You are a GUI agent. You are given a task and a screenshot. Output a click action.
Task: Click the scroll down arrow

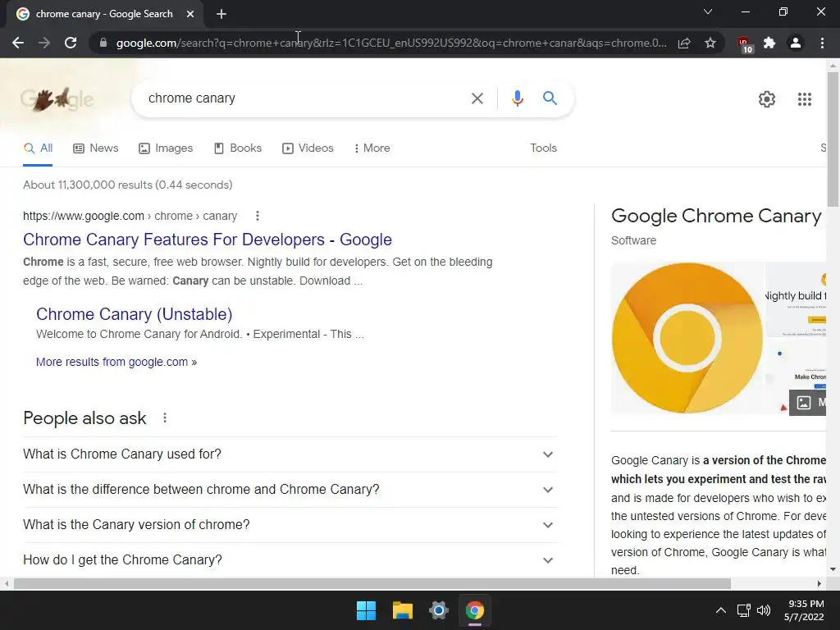click(x=833, y=569)
